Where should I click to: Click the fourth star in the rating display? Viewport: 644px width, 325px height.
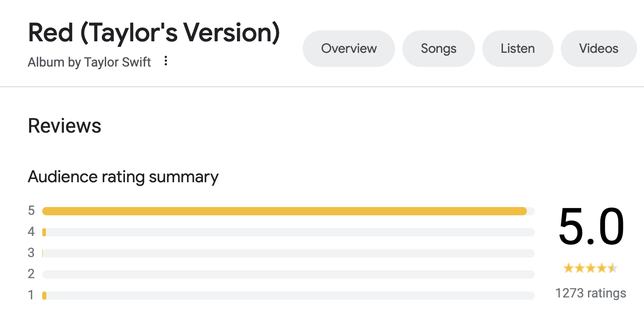[603, 268]
